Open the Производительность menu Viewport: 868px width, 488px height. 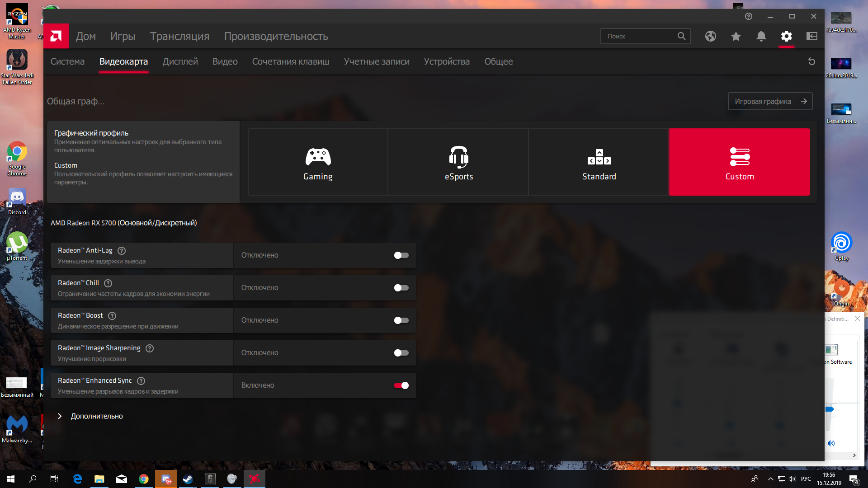click(276, 36)
